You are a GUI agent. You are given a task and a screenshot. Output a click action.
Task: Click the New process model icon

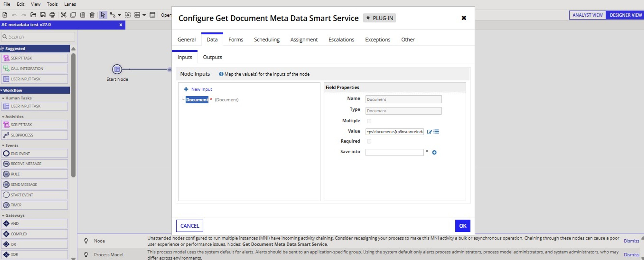(5, 15)
